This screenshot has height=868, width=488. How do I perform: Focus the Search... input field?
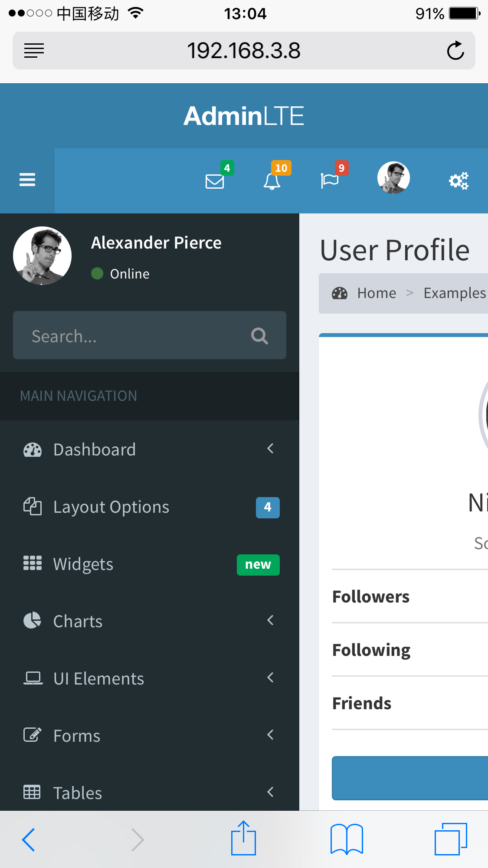(150, 335)
